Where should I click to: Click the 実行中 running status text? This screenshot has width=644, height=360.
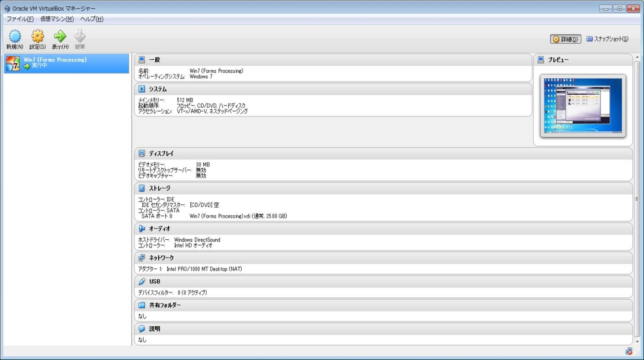click(39, 66)
